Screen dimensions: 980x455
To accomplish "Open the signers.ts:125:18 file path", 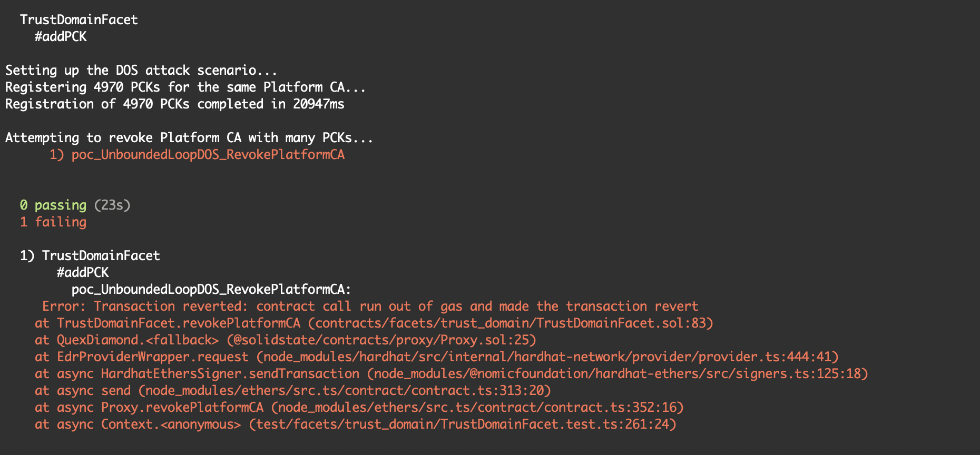I will (x=618, y=373).
